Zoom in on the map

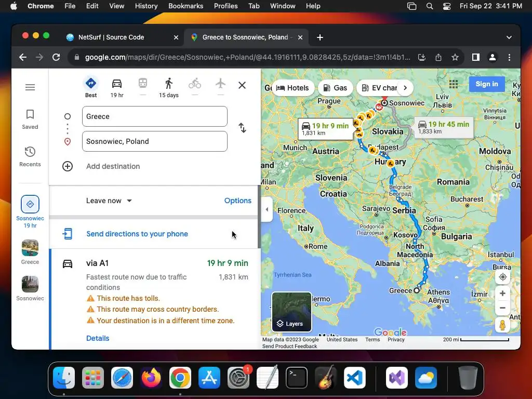[502, 293]
